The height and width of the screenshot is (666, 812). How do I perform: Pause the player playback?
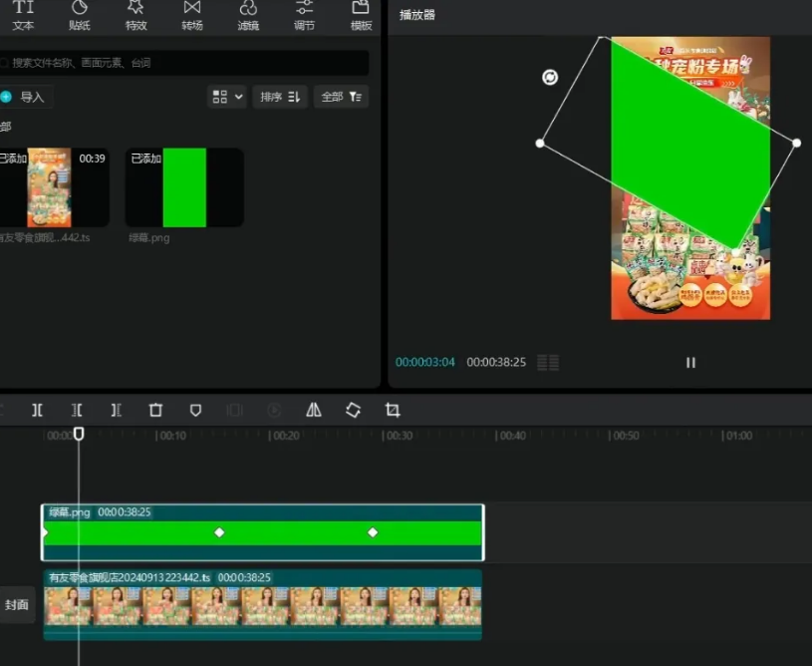(x=690, y=363)
